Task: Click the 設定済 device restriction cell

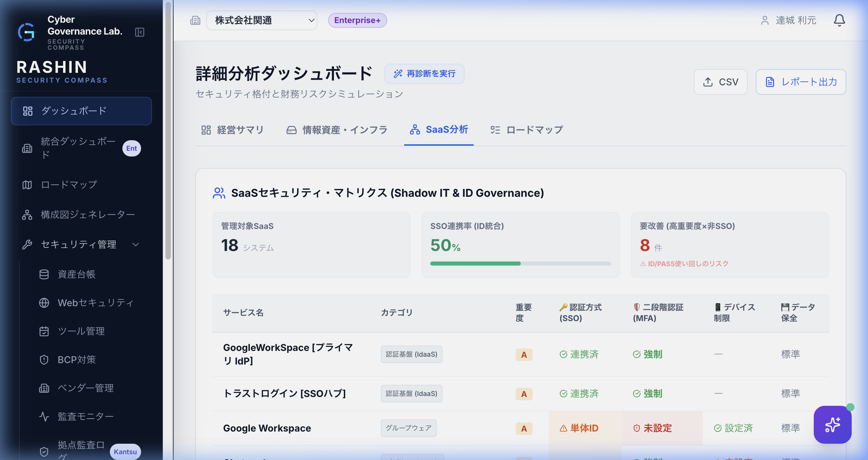Action: point(733,428)
